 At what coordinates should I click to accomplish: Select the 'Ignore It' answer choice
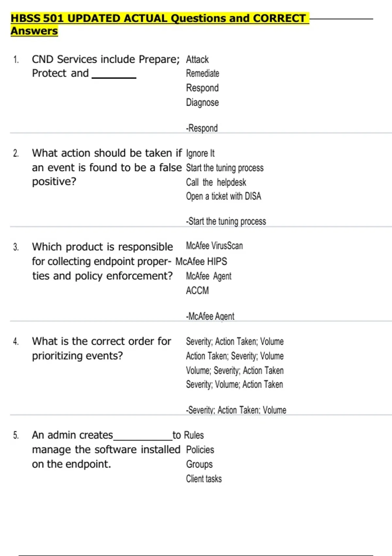pyautogui.click(x=200, y=153)
